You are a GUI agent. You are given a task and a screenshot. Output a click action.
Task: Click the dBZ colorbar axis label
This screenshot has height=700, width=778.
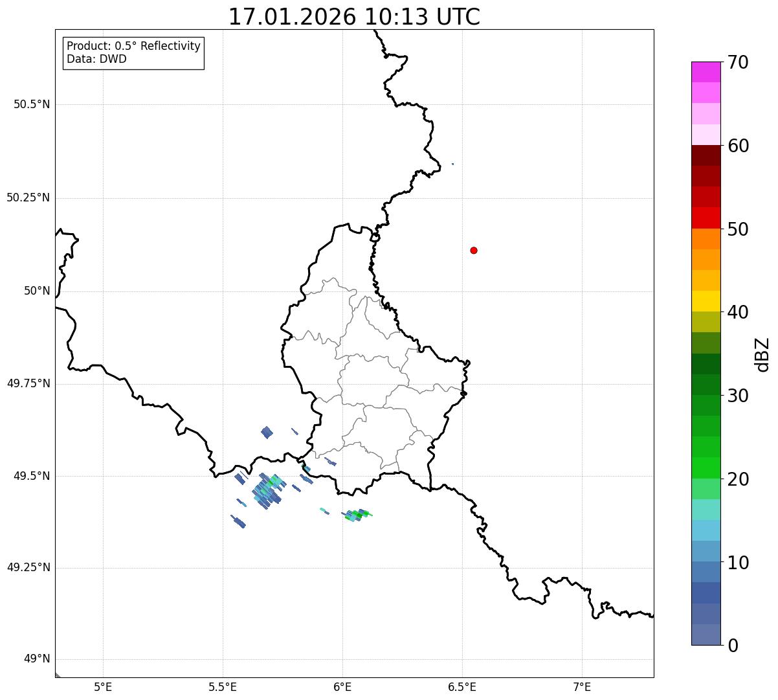click(x=762, y=354)
